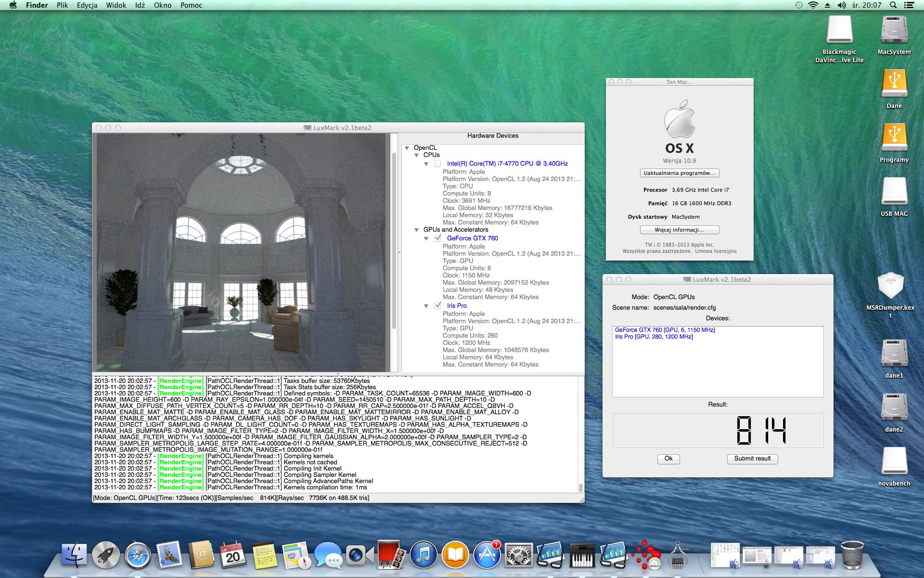Open the Apple menu
924x578 pixels.
[13, 5]
